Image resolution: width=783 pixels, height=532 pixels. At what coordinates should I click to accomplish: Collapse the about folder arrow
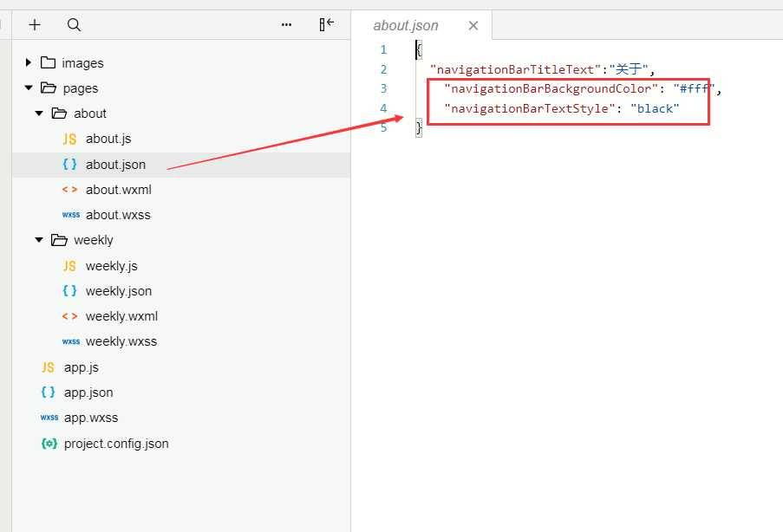39,114
